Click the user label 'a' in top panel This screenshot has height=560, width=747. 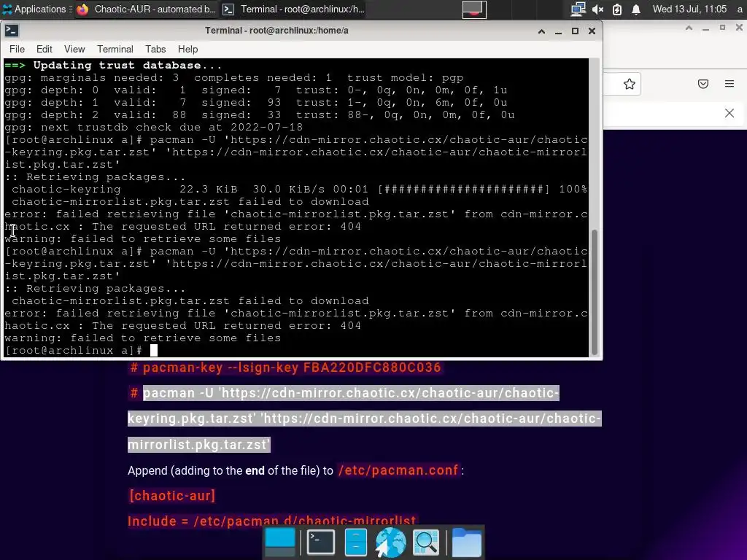click(x=740, y=9)
